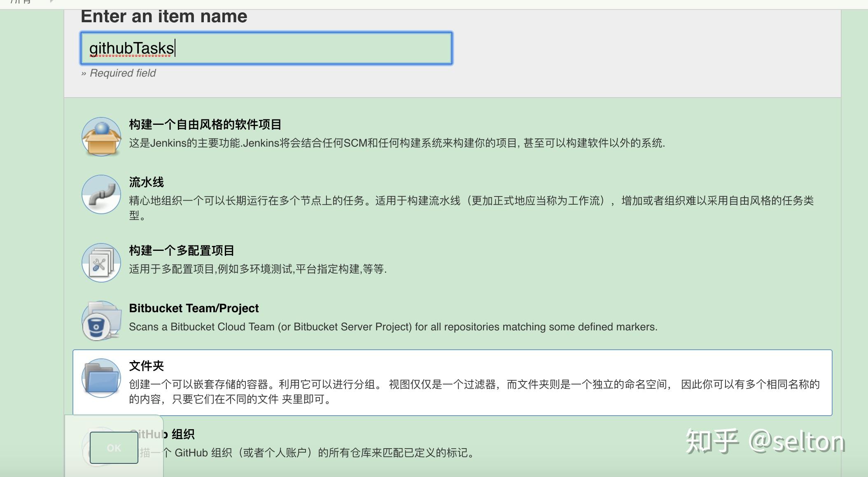Click the Bitbucket repositories scan description
The height and width of the screenshot is (477, 868).
click(393, 327)
